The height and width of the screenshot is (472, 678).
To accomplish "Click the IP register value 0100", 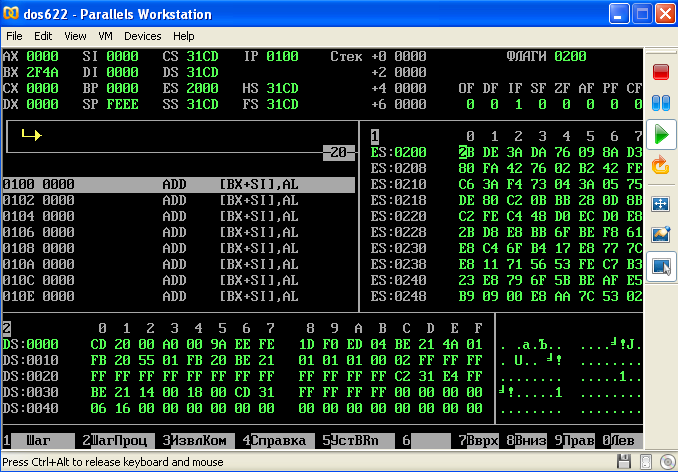I will coord(282,56).
